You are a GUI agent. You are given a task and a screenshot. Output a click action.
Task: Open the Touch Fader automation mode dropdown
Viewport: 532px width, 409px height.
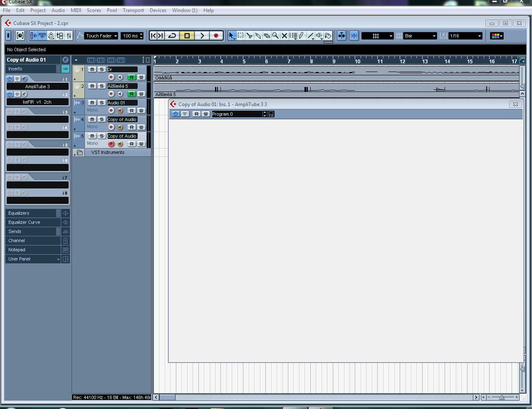pos(101,36)
